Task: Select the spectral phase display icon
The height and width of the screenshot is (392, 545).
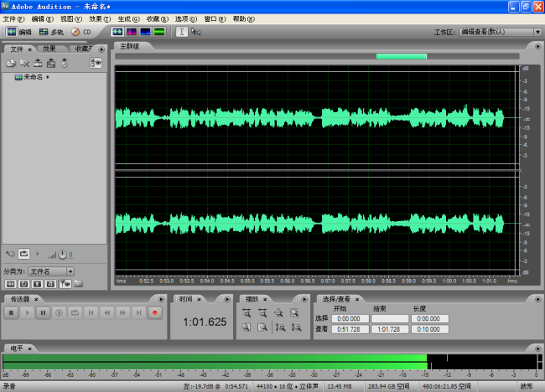Action: [x=159, y=32]
